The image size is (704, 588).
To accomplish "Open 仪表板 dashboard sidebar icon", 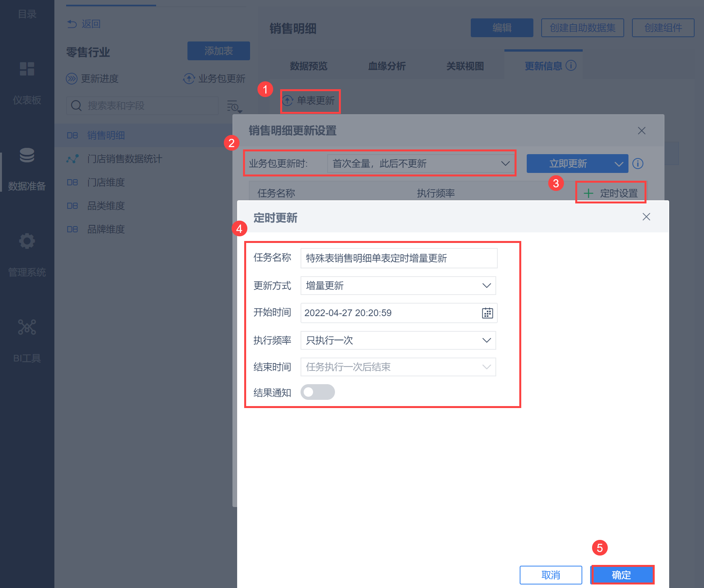I will [27, 69].
